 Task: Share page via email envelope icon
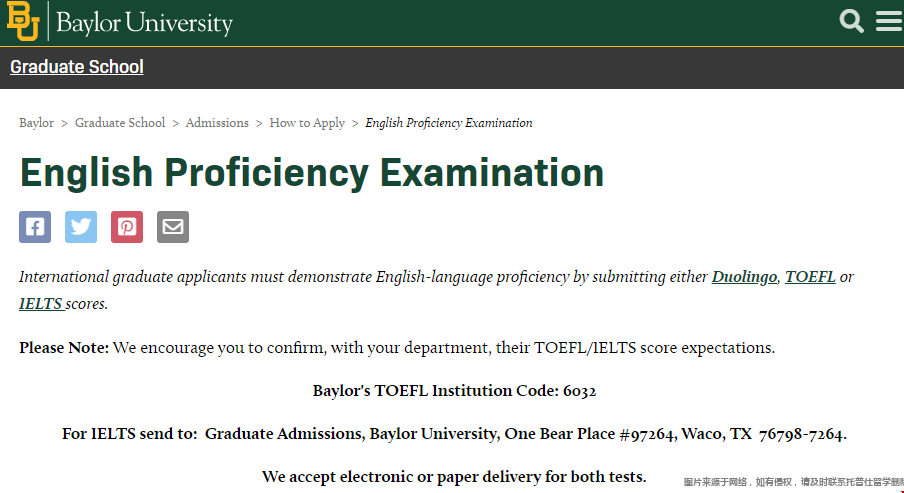point(173,227)
